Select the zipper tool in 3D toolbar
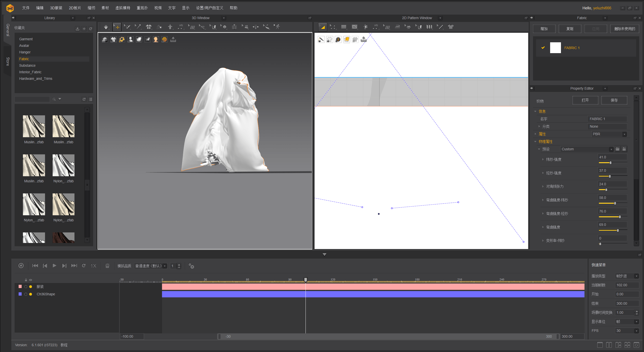This screenshot has width=644, height=352. click(x=234, y=27)
